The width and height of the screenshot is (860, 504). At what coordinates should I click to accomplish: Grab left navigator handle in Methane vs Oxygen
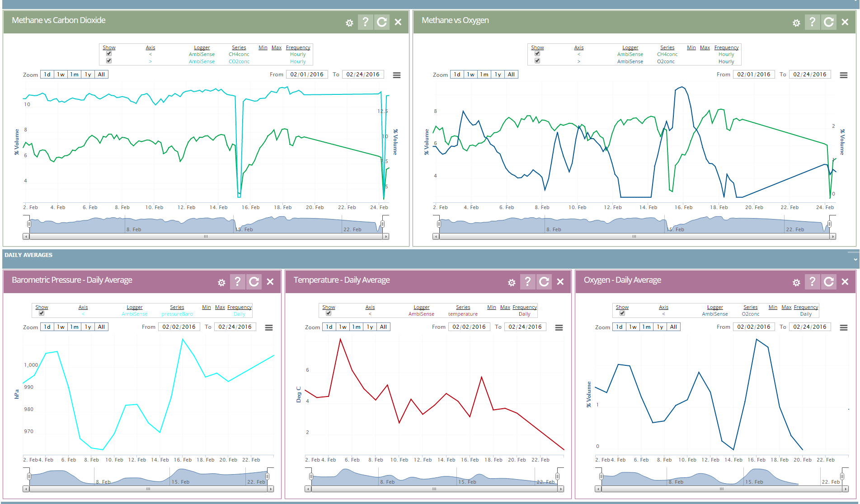(x=438, y=224)
